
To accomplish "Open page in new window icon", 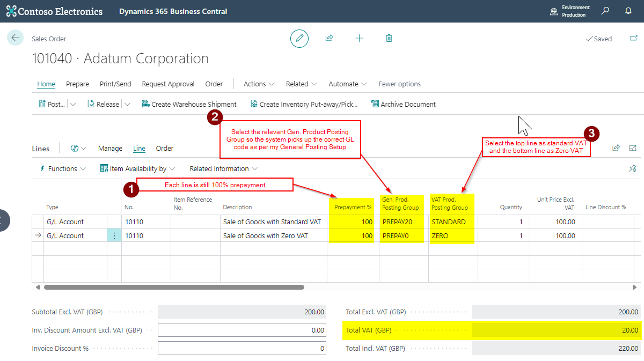I will (634, 39).
